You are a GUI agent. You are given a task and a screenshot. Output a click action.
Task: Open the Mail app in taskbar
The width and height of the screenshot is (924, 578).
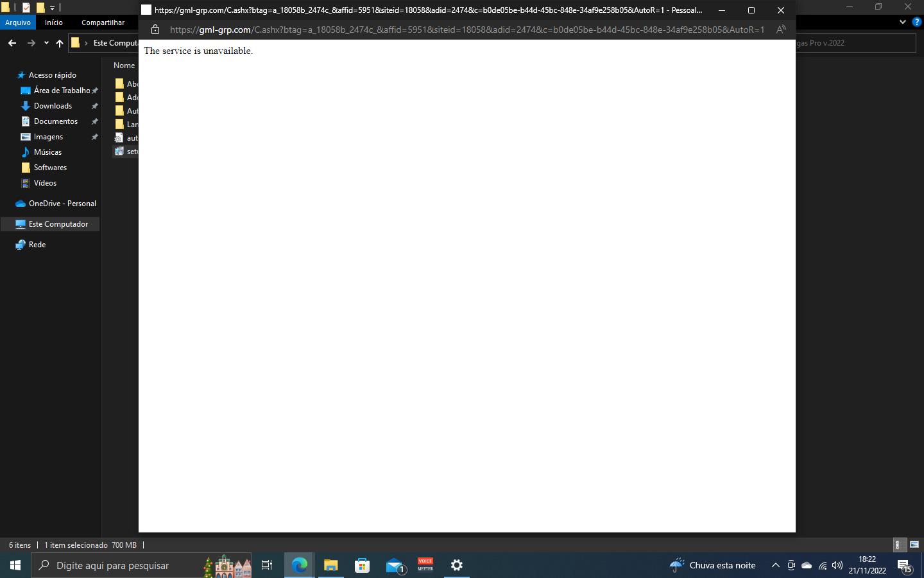[395, 565]
